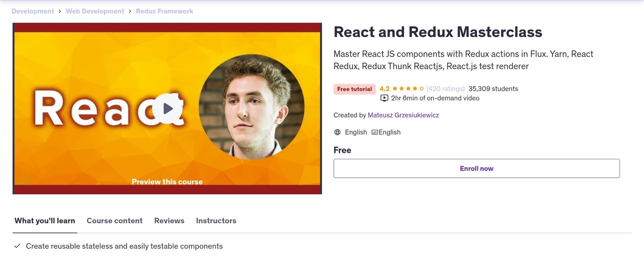Click the 2hr 6min of on-demand video text
The height and width of the screenshot is (257, 644).
click(435, 98)
